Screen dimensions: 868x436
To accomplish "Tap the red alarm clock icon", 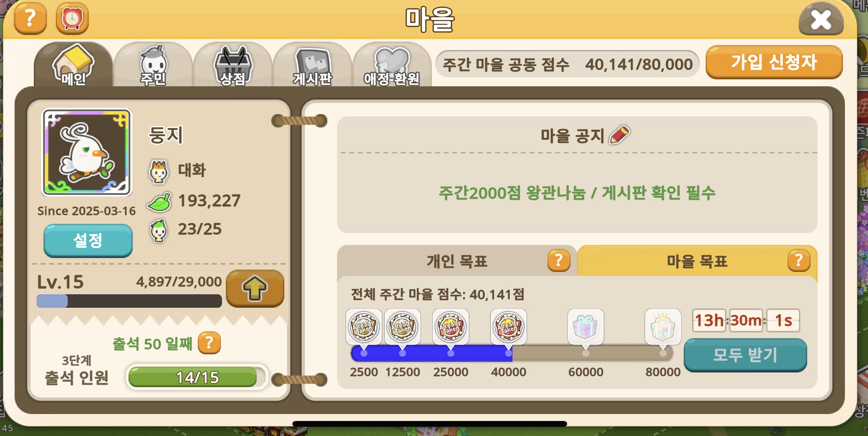I will (72, 18).
